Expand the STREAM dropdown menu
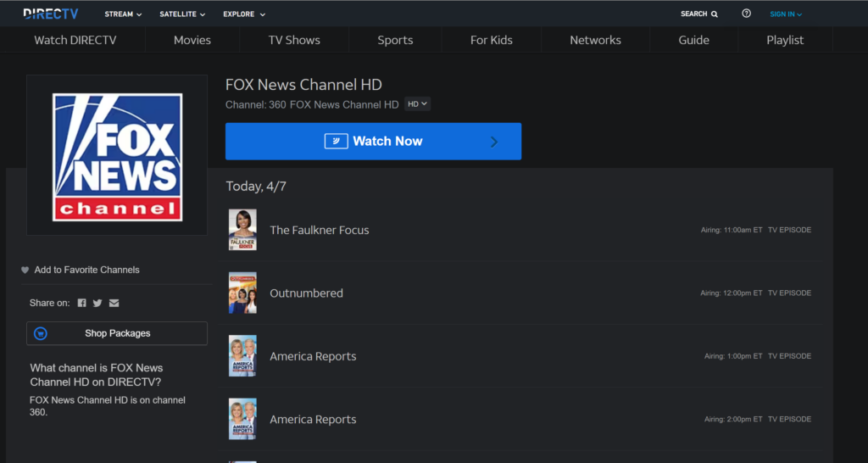Screen dimensions: 868x463 124,14
